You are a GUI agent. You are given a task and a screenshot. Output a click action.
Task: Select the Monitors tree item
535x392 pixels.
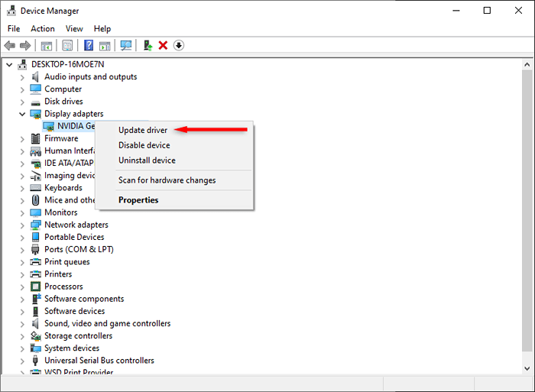click(60, 212)
